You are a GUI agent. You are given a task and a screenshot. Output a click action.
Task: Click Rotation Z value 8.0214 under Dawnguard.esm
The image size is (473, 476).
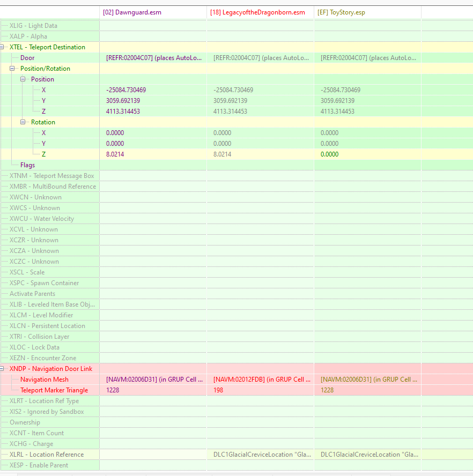[115, 154]
